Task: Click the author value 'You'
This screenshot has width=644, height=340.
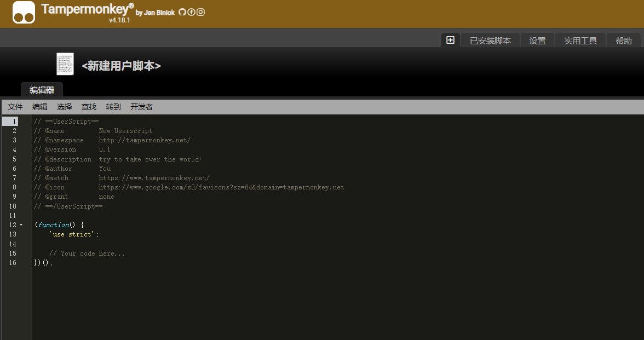Action: [x=105, y=169]
